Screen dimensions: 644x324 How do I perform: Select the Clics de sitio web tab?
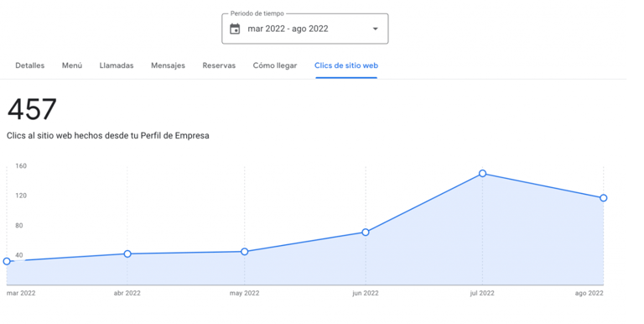pos(346,65)
